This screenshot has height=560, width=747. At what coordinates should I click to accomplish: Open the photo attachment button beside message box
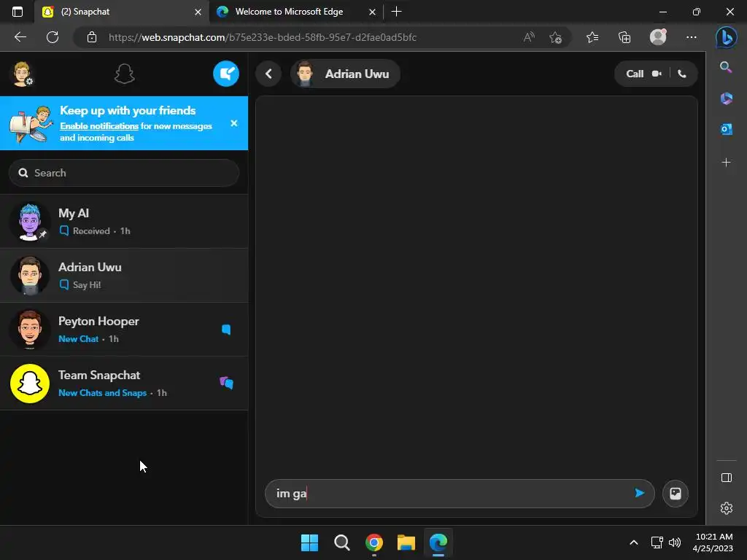675,494
